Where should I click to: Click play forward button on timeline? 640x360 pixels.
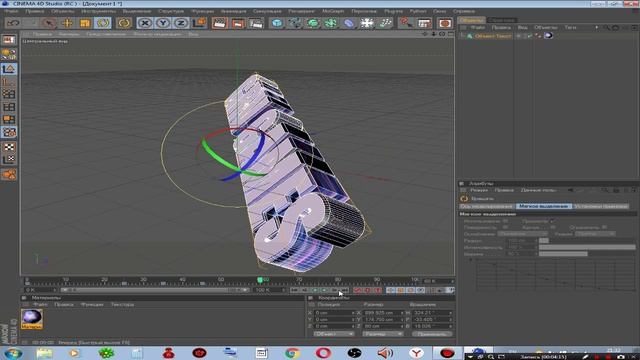(x=324, y=290)
